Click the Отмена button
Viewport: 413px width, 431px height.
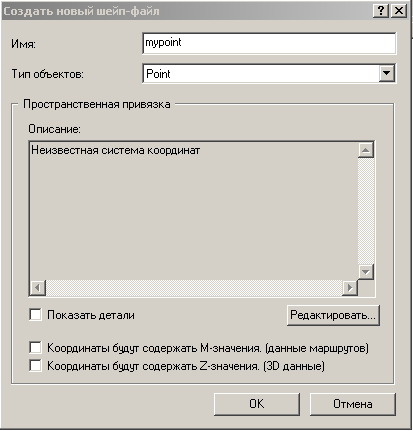tap(353, 404)
